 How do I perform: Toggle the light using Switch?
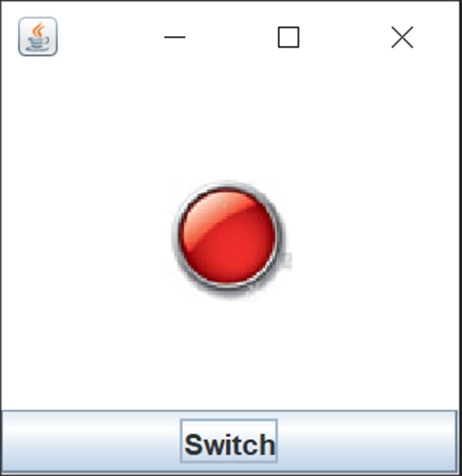click(229, 441)
